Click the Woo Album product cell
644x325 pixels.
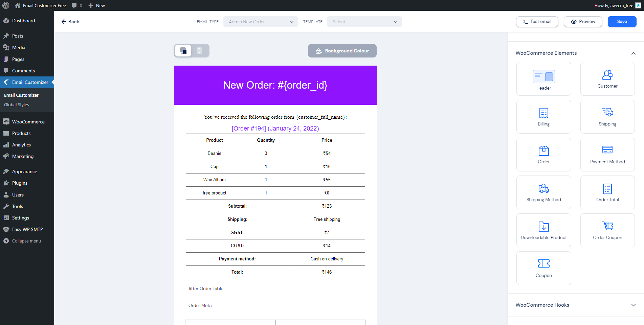(215, 180)
